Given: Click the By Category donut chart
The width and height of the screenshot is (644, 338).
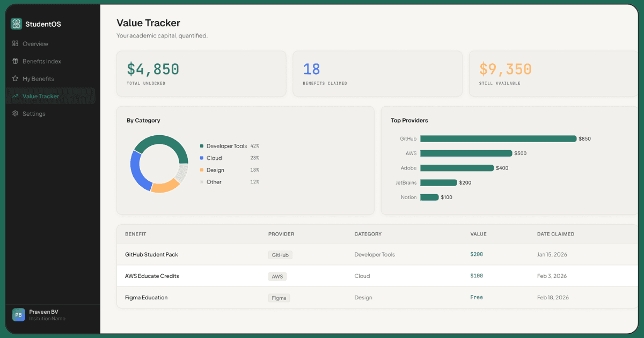Looking at the screenshot, I should click(158, 164).
